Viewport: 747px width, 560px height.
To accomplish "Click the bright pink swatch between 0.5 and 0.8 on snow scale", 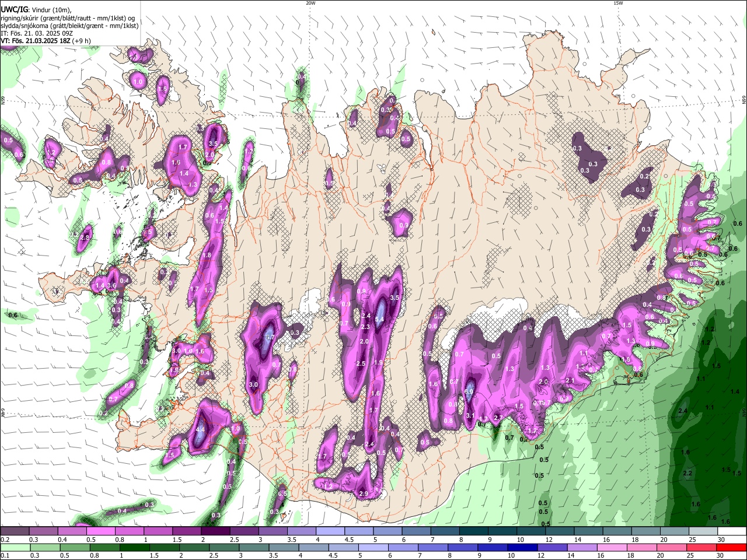I will (100, 531).
